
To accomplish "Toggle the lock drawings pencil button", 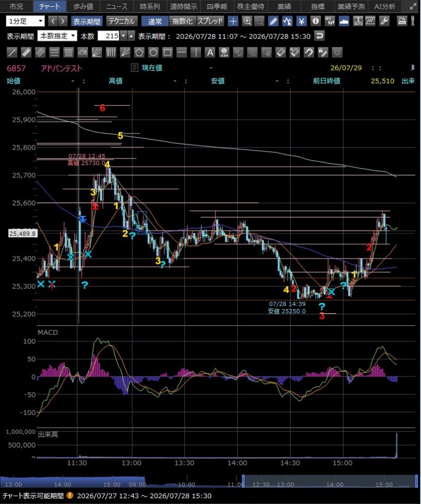I will pyautogui.click(x=323, y=52).
